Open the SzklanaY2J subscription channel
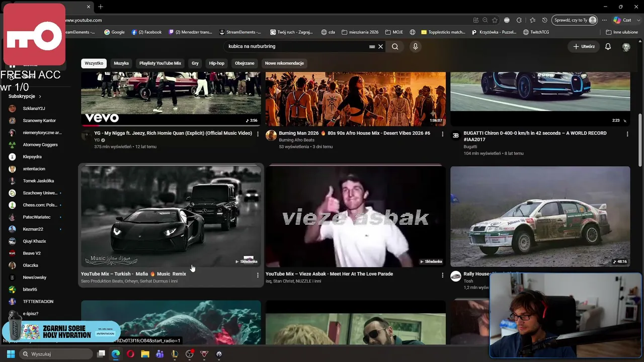 [x=34, y=109]
